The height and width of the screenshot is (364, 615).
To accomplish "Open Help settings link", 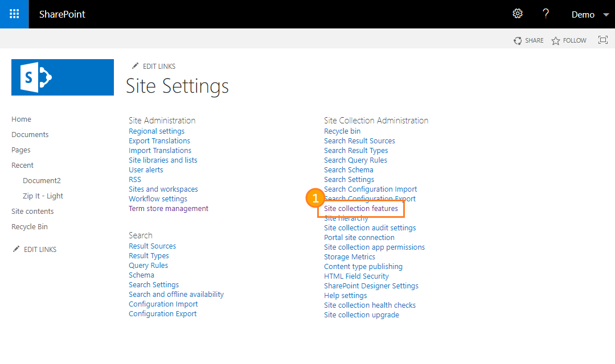I will pyautogui.click(x=346, y=295).
